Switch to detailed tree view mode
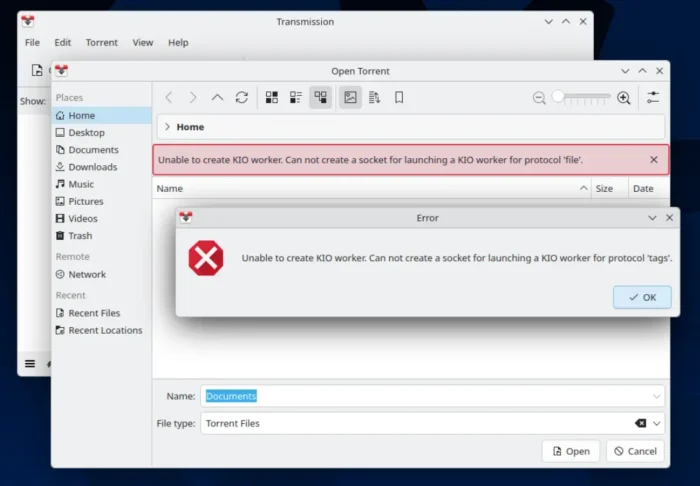 (x=321, y=97)
